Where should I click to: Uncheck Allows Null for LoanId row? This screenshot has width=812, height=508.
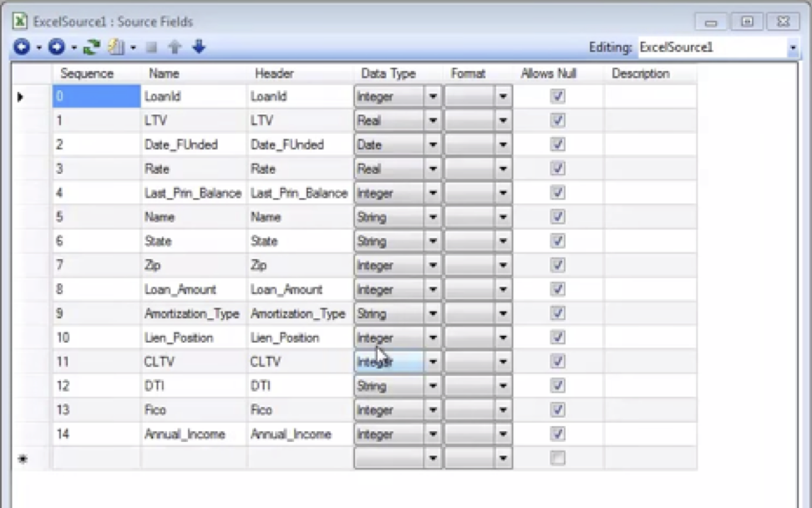click(558, 97)
